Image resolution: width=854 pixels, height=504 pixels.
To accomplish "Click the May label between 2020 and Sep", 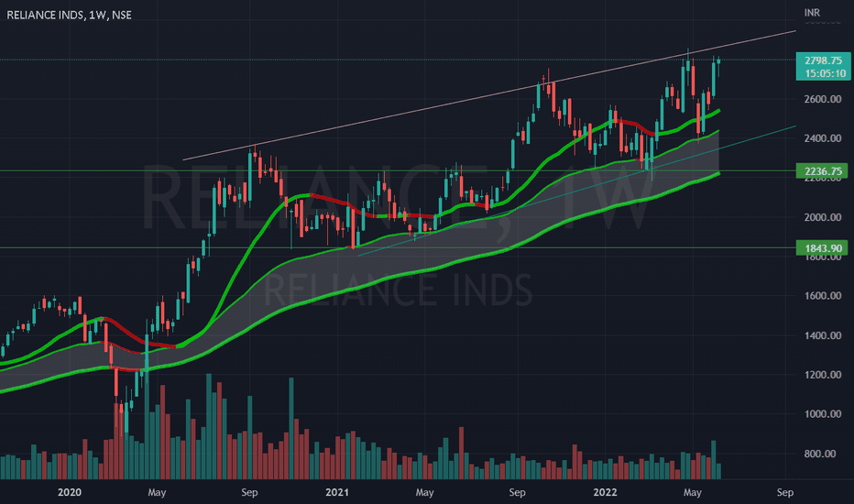I will tap(157, 493).
